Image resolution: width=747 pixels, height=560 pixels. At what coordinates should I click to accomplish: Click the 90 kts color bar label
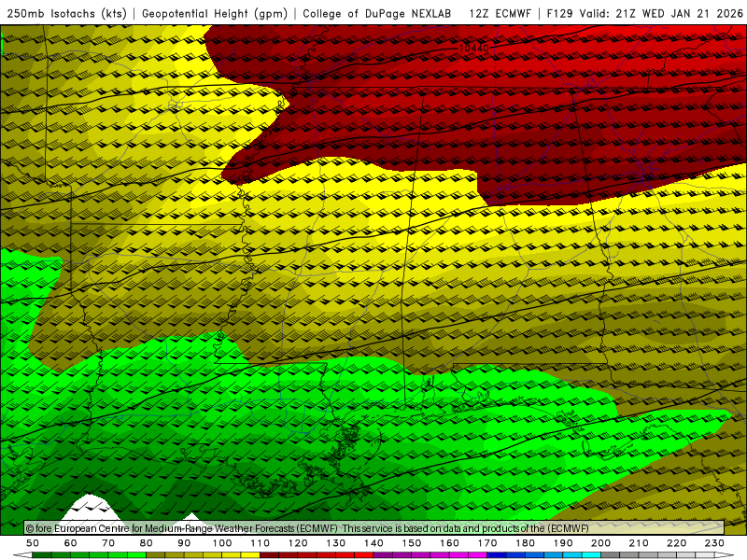coord(184,543)
